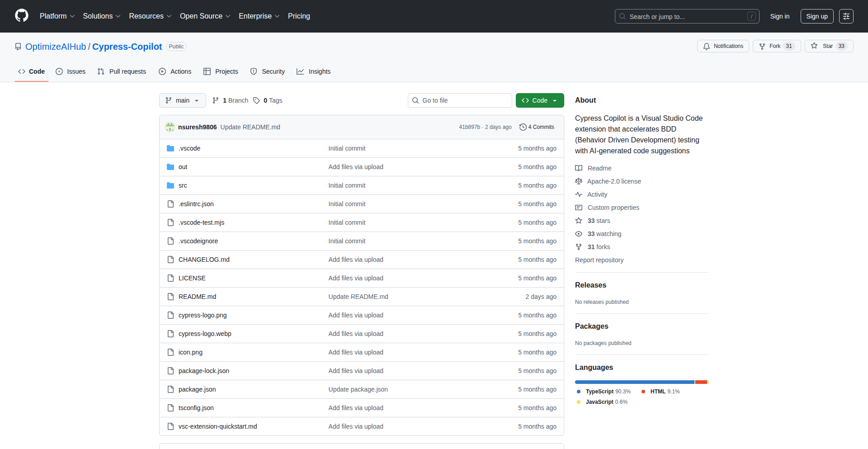868x449 pixels.
Task: Switch to the Issues tab
Action: coord(71,71)
